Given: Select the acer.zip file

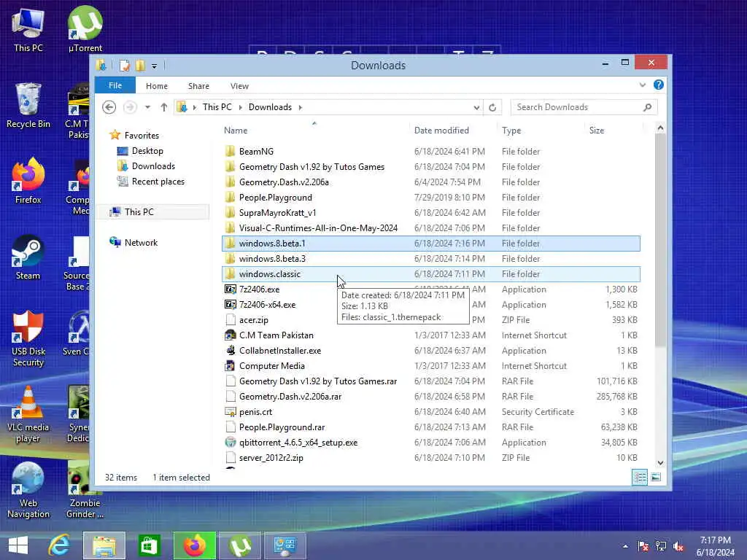Looking at the screenshot, I should [430, 320].
